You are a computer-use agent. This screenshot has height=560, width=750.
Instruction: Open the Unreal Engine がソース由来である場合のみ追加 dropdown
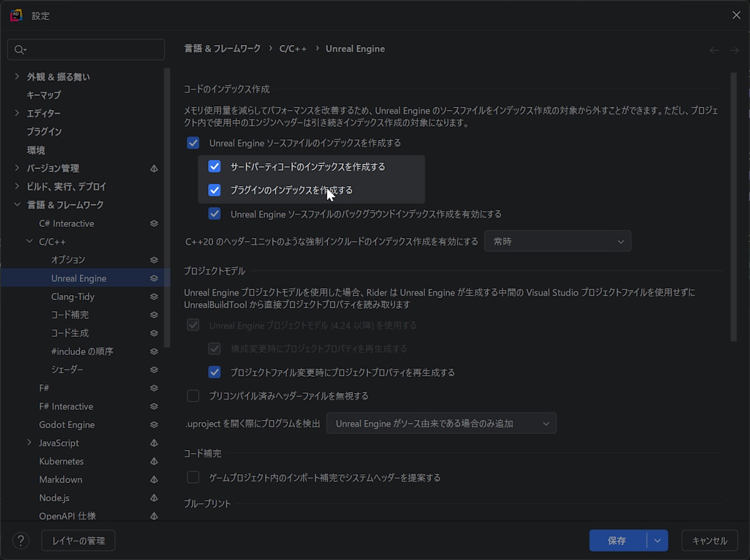point(441,424)
